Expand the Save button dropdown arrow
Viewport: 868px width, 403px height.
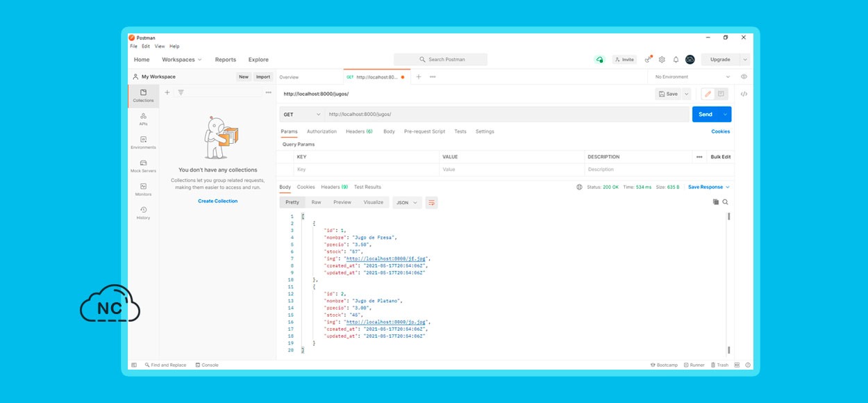tap(687, 94)
